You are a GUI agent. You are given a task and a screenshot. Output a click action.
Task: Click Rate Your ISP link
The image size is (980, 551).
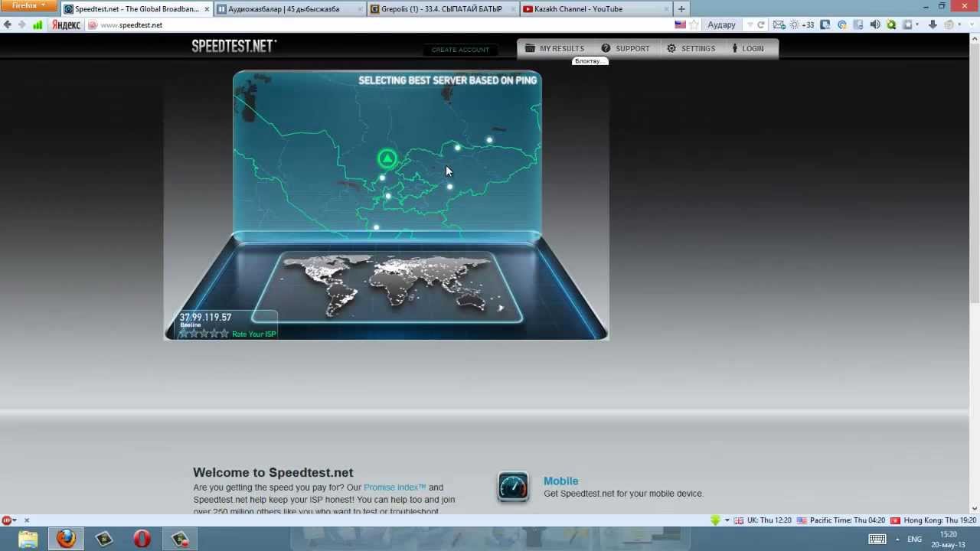click(253, 334)
